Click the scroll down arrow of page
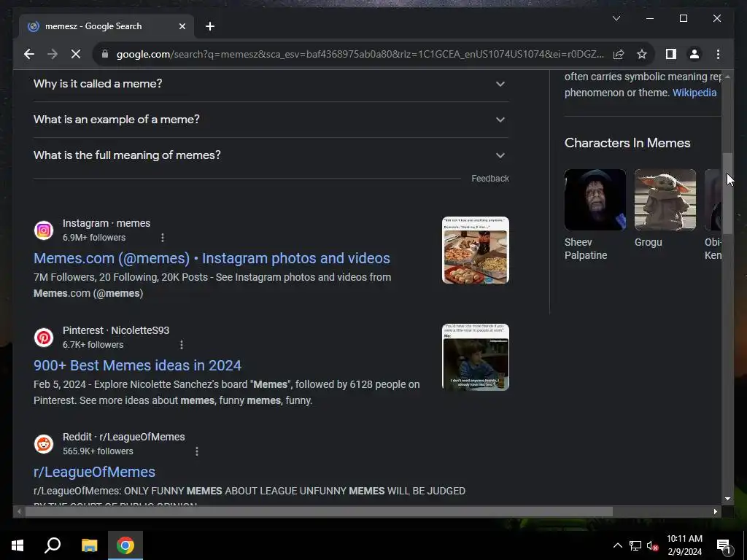The image size is (747, 560). click(x=727, y=499)
